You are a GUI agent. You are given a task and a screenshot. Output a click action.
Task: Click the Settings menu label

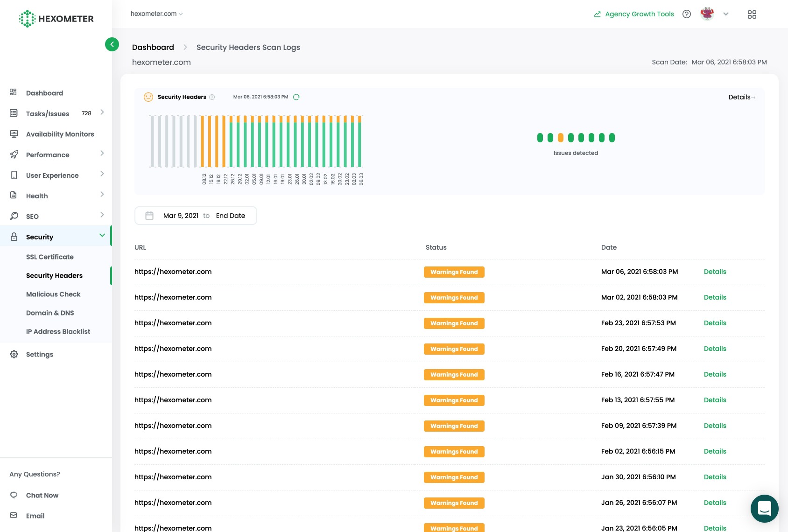coord(40,354)
